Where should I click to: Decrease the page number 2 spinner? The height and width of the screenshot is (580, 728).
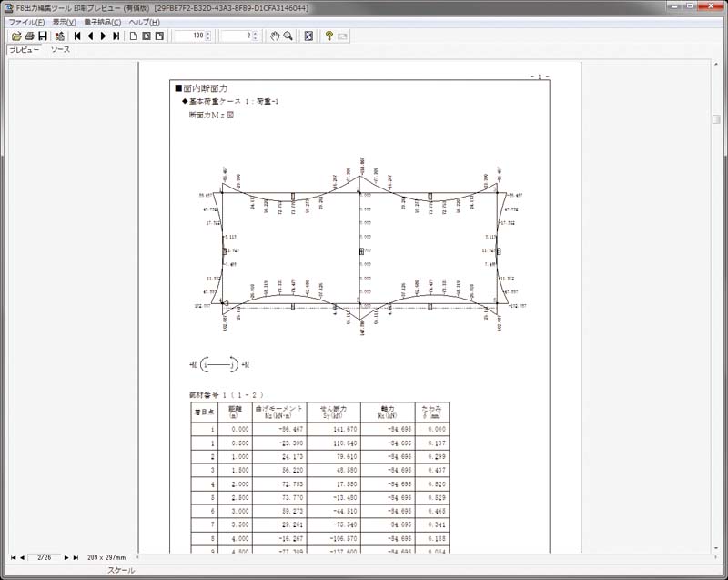click(x=256, y=38)
